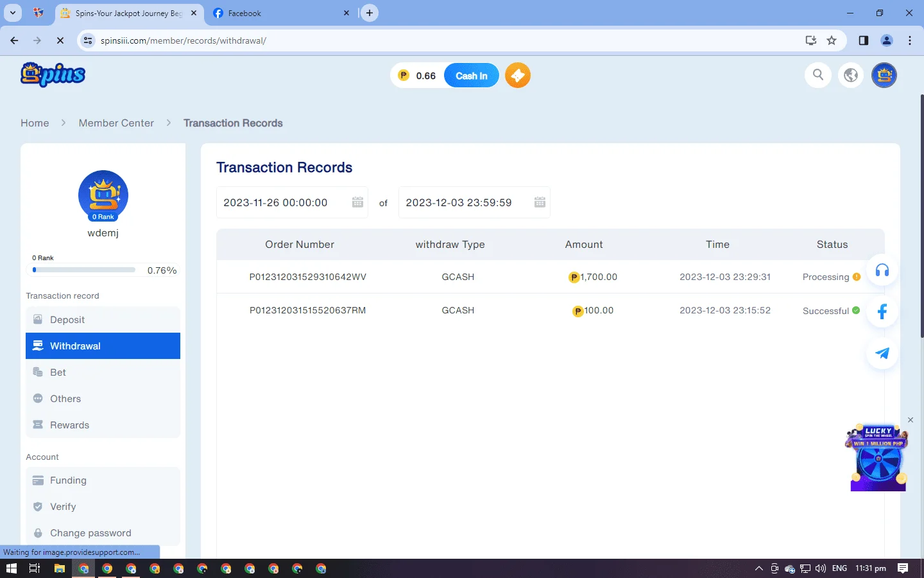The height and width of the screenshot is (578, 924).
Task: Click the wdemj user avatar
Action: click(103, 196)
